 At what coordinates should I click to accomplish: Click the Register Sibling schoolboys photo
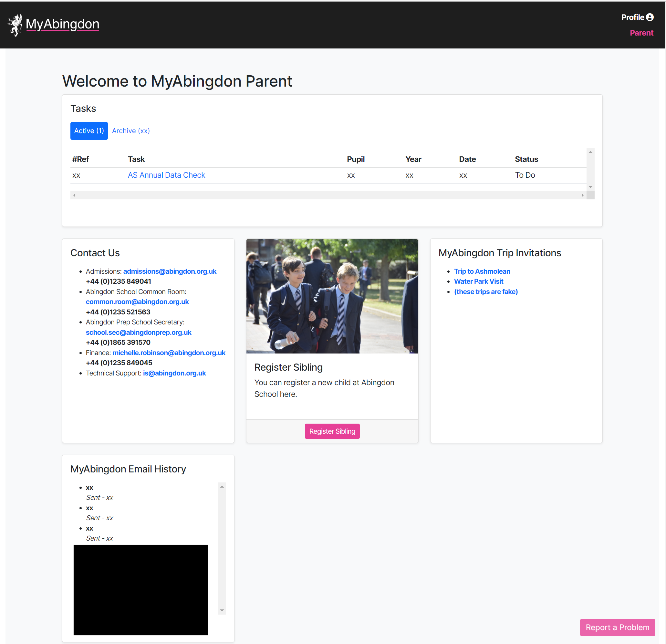coord(332,296)
